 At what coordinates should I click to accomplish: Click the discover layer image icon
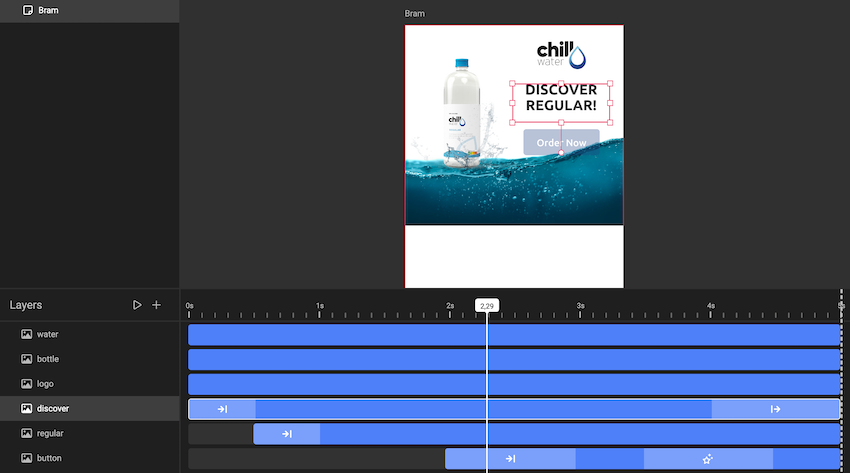(27, 409)
